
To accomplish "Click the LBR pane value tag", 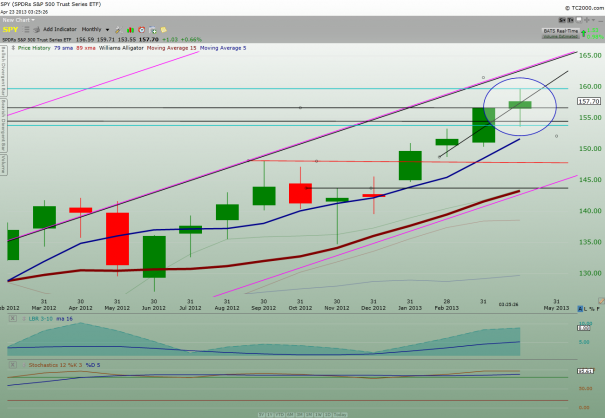I will pos(583,328).
